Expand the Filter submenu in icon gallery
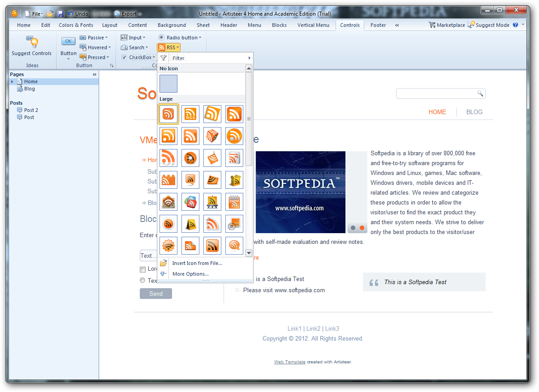Viewport: 539px width, 392px height. tap(205, 58)
